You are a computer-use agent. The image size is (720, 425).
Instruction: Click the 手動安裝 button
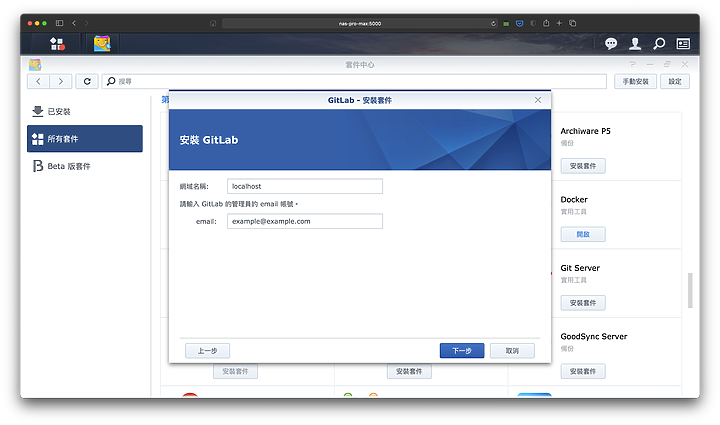coord(636,81)
